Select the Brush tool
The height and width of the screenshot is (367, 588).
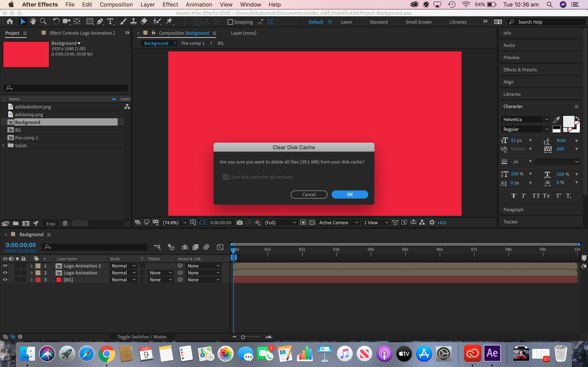[x=123, y=21]
